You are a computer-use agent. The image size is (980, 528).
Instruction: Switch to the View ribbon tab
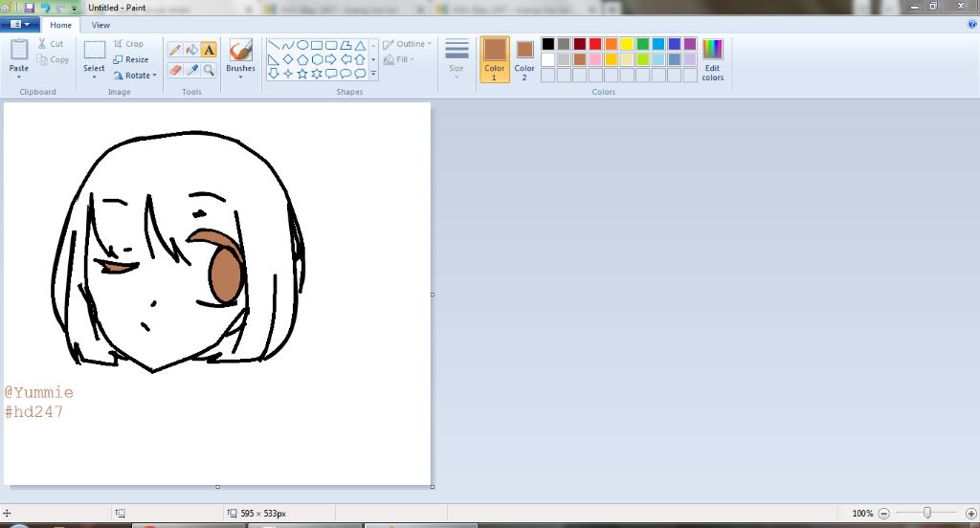100,25
